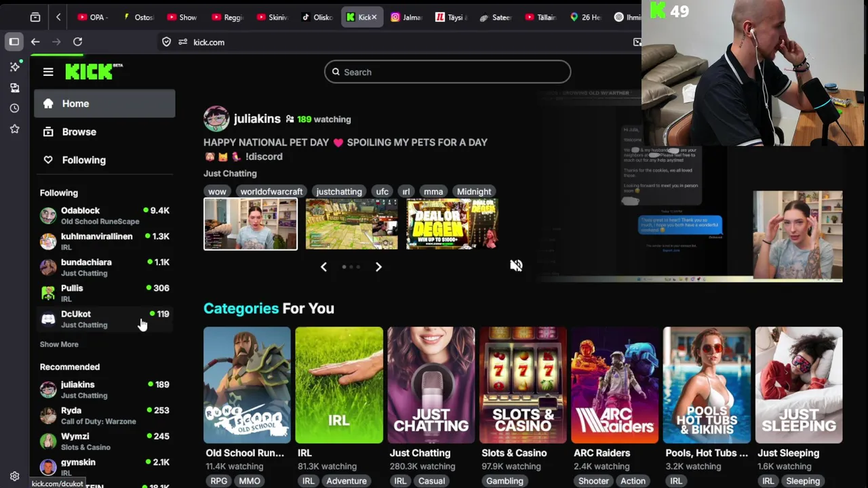Open bookmarks star icon in browser sidebar
This screenshot has height=488, width=868.
(14, 129)
